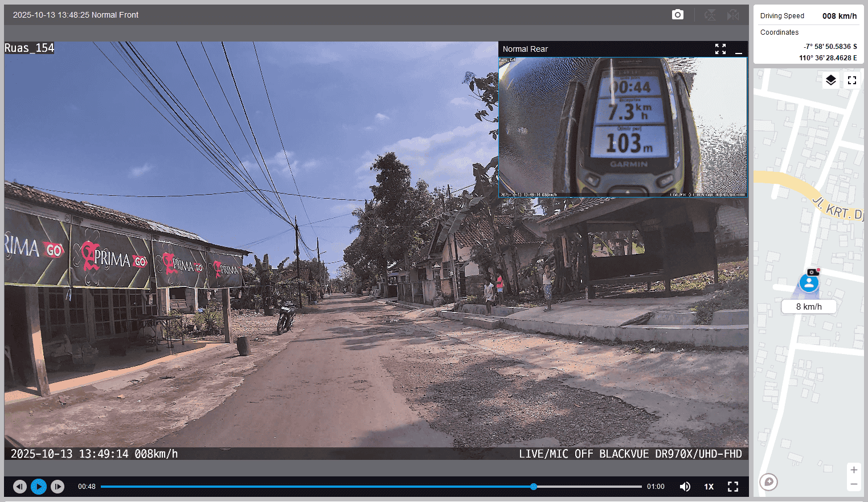Mute the video volume
868x502 pixels.
[x=685, y=487]
